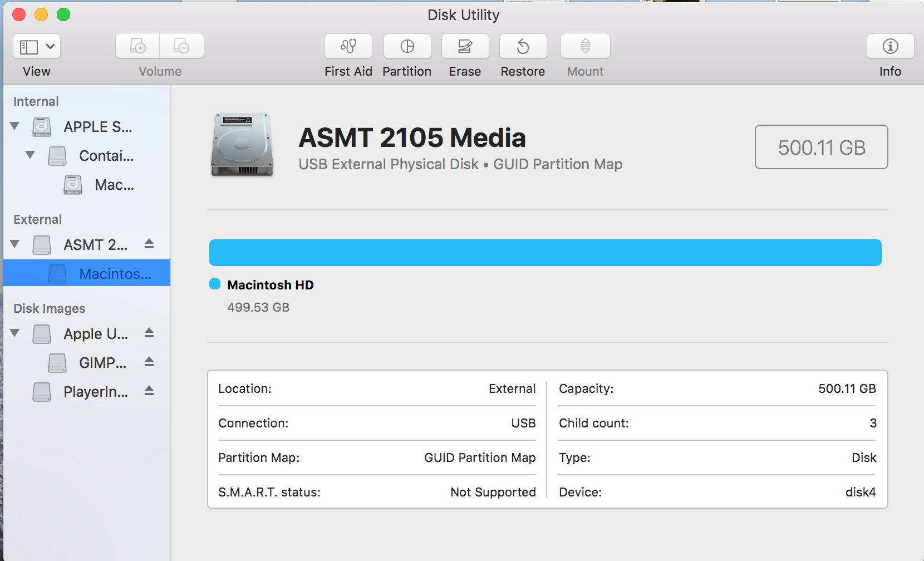Collapse the APPLE S... internal disk

coord(15,126)
